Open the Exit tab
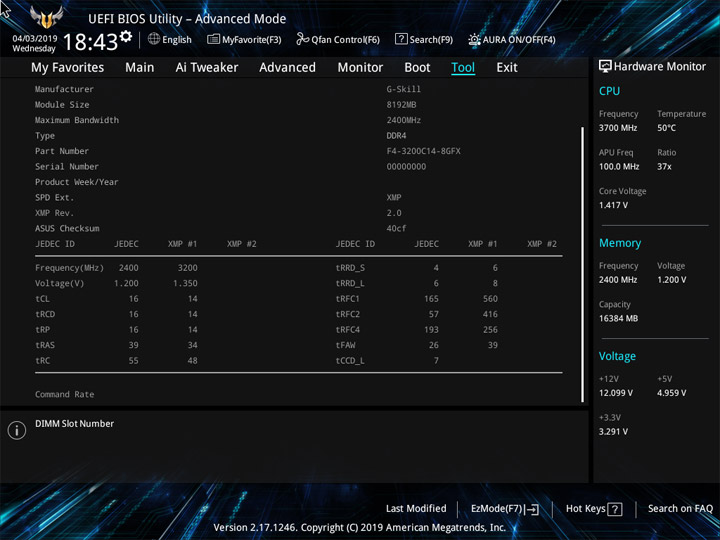Screen dimensions: 720x540 click(507, 68)
